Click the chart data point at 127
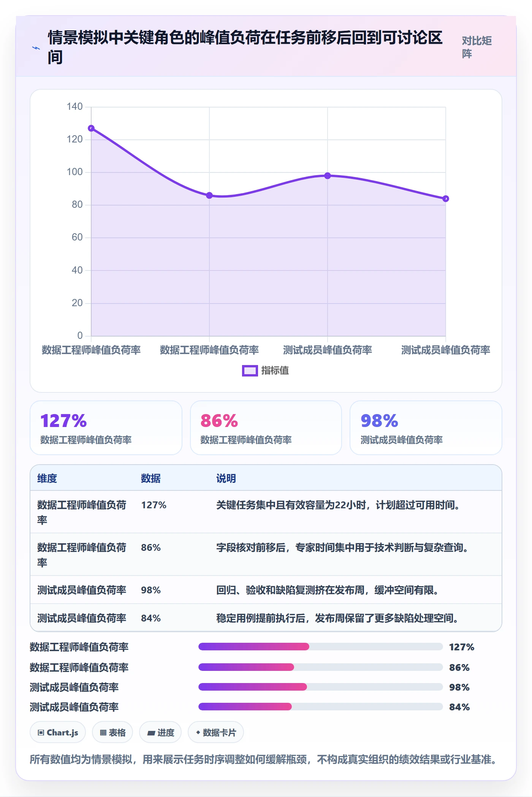The height and width of the screenshot is (797, 532). pos(91,128)
